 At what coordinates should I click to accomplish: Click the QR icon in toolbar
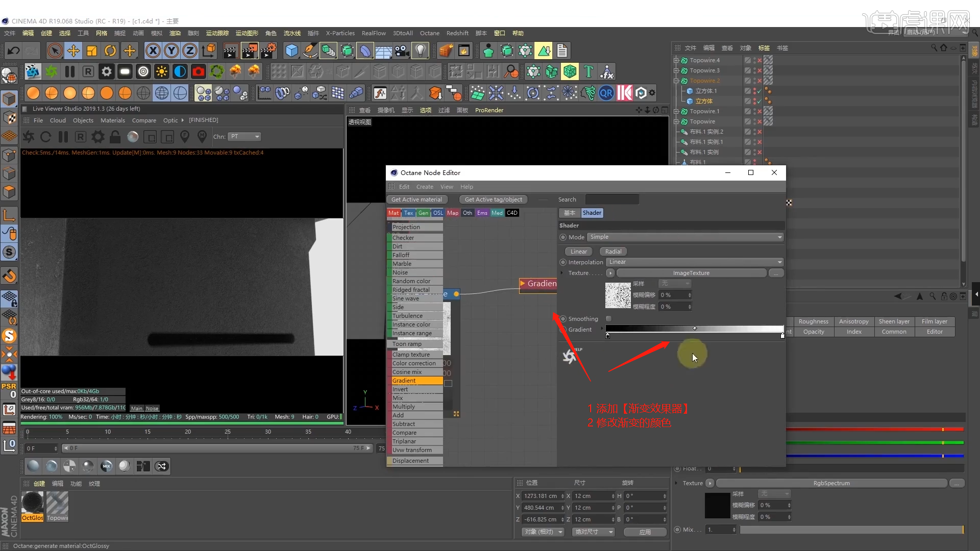pyautogui.click(x=606, y=93)
